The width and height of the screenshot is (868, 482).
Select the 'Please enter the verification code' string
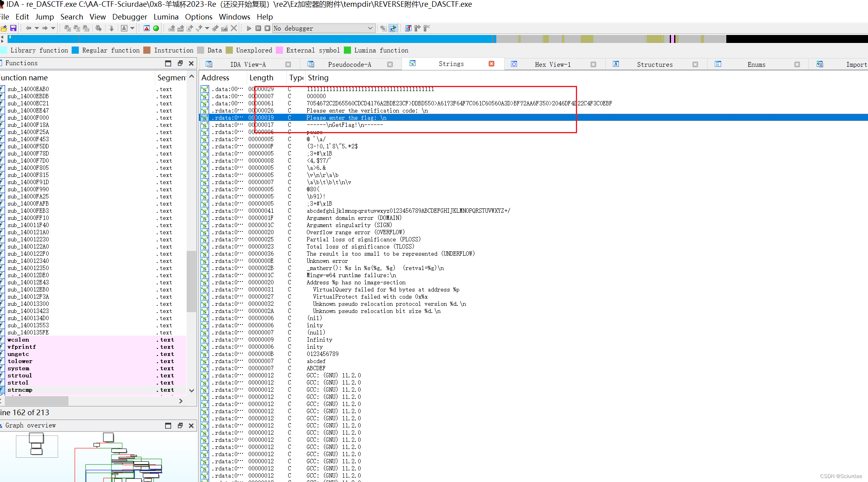(x=533, y=111)
